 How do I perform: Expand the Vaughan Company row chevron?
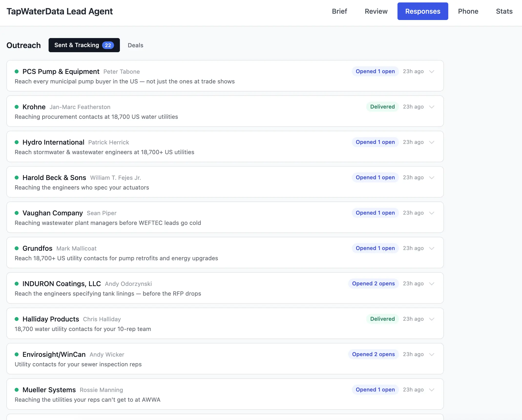pos(432,213)
